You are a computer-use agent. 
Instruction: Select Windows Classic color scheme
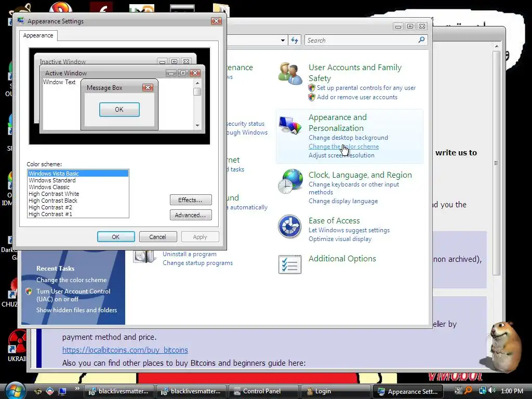pos(49,187)
